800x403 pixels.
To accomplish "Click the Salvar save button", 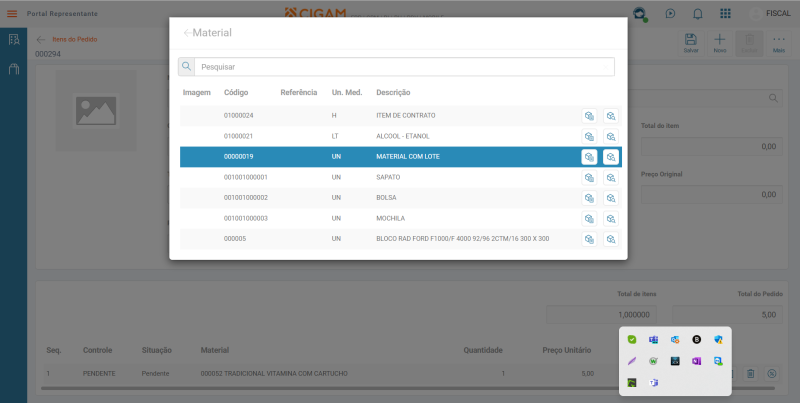I will (x=691, y=43).
